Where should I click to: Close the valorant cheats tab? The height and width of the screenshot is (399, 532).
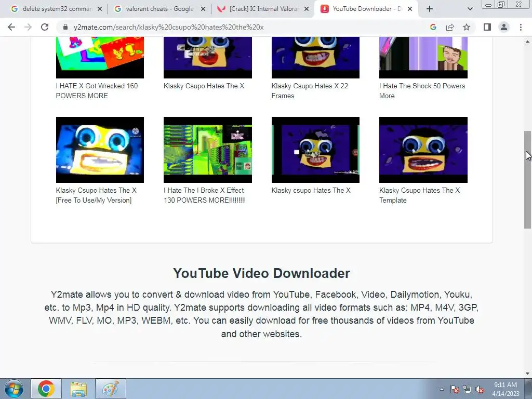click(x=203, y=9)
